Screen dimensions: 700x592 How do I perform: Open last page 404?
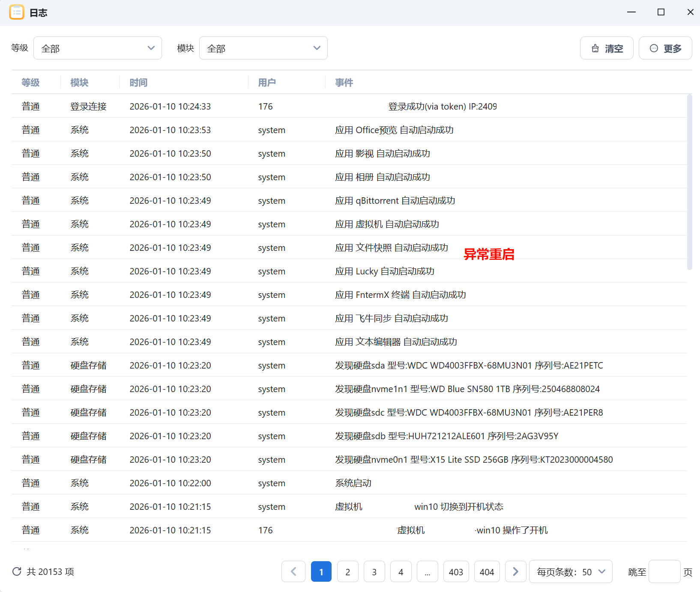(487, 571)
